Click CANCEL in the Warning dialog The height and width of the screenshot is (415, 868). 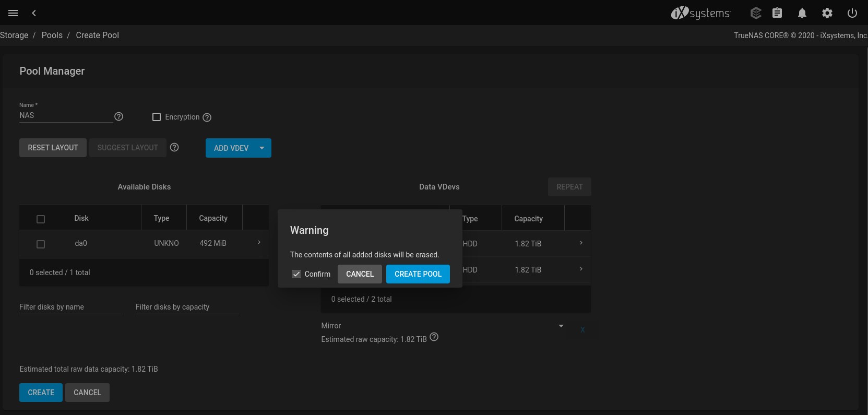coord(360,274)
